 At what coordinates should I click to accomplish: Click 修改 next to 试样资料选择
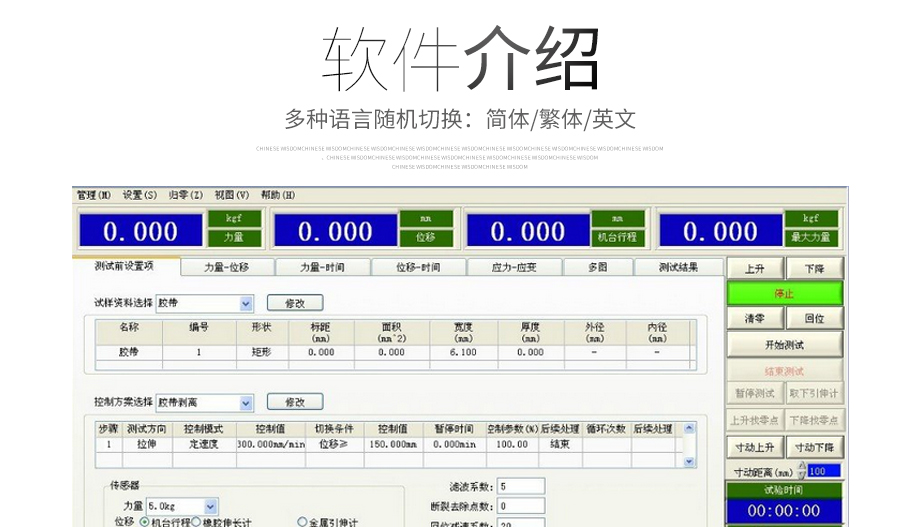[294, 303]
